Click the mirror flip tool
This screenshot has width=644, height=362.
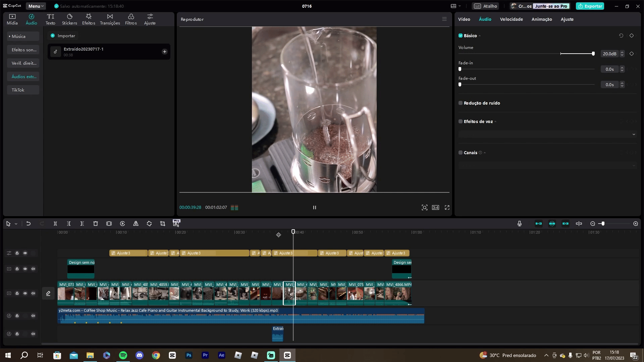coord(136,224)
